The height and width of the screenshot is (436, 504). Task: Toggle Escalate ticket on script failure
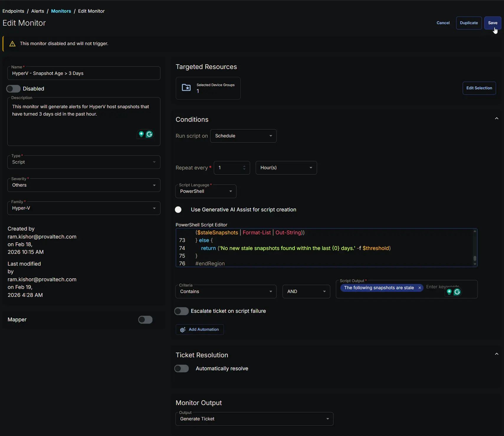point(181,311)
